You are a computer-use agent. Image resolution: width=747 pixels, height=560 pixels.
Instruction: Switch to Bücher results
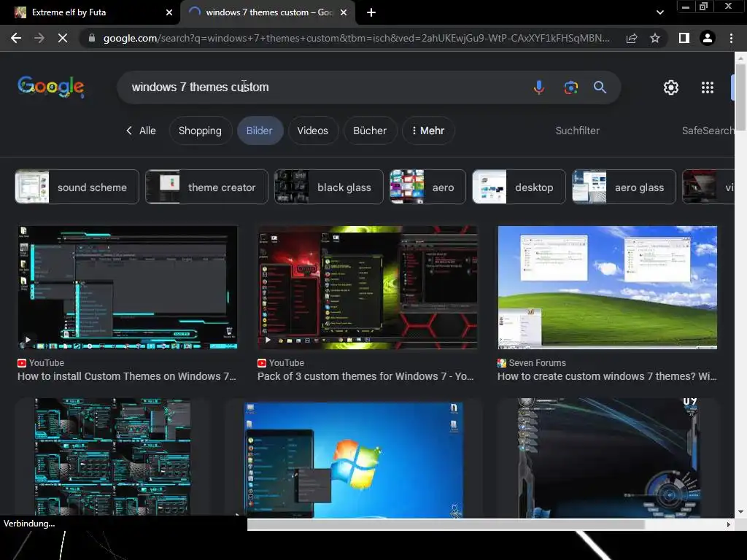[x=370, y=131]
